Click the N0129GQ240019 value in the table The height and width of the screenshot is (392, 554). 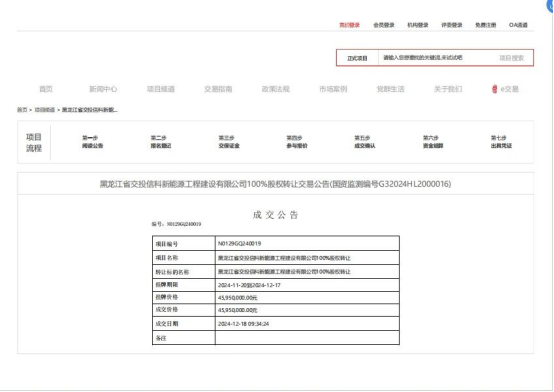click(x=240, y=244)
